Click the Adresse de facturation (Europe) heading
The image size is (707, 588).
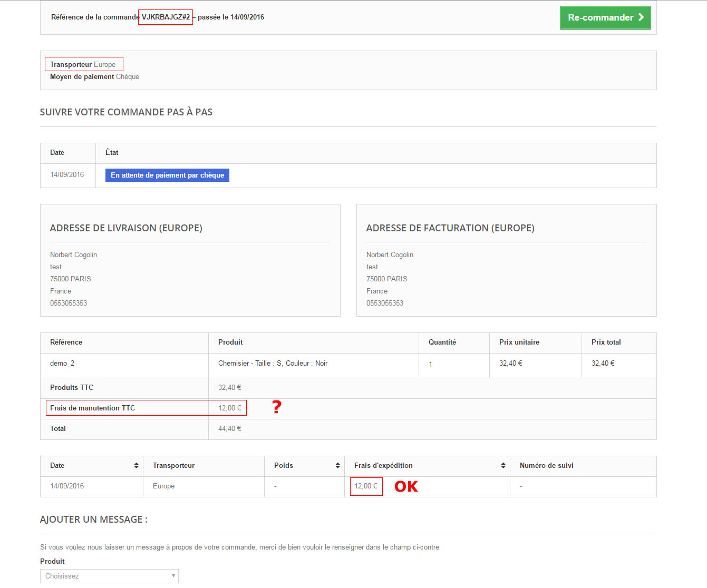tap(450, 228)
